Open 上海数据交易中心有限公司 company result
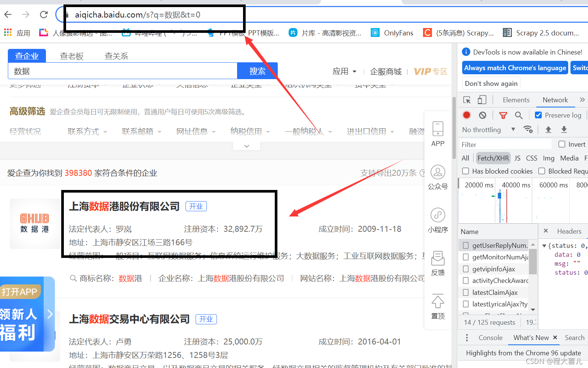 point(130,319)
